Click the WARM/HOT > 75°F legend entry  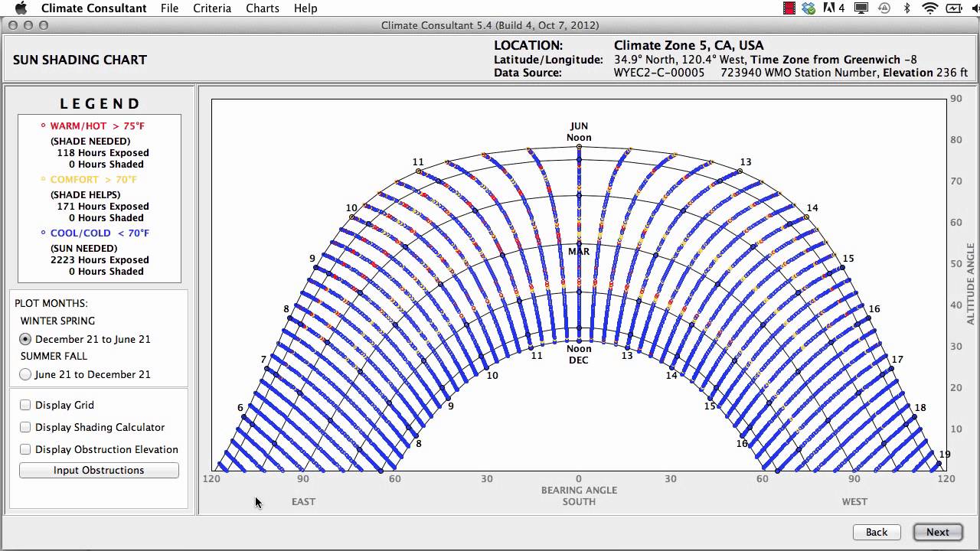pos(97,126)
